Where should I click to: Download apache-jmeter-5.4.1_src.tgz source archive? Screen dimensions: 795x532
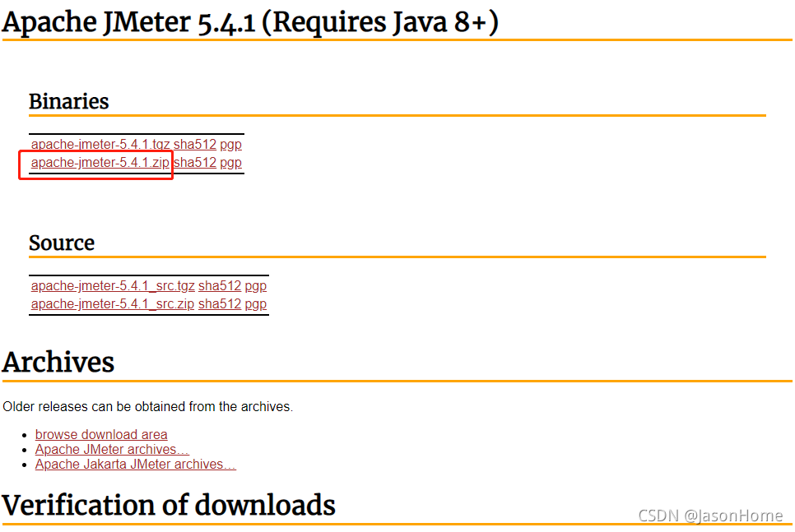coord(113,286)
